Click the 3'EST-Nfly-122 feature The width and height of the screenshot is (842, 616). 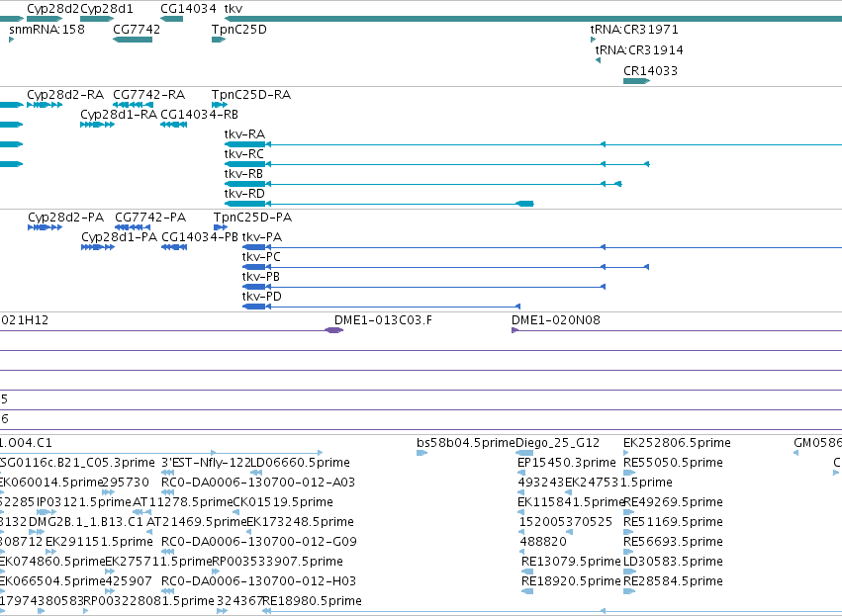point(168,473)
